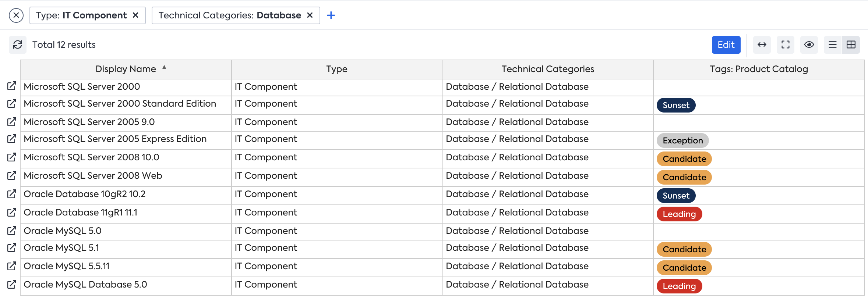868x303 pixels.
Task: Click Candidate tag on SQL Server 2008 10.0
Action: [x=684, y=159]
